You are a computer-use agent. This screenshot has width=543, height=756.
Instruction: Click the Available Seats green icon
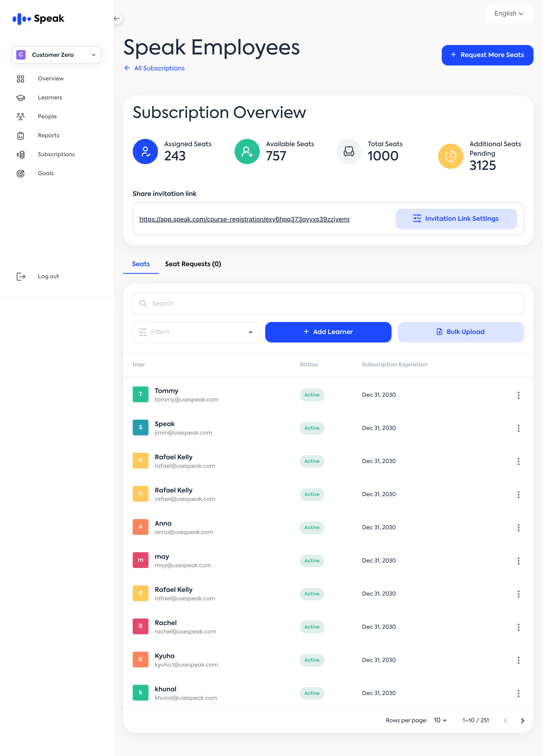247,152
